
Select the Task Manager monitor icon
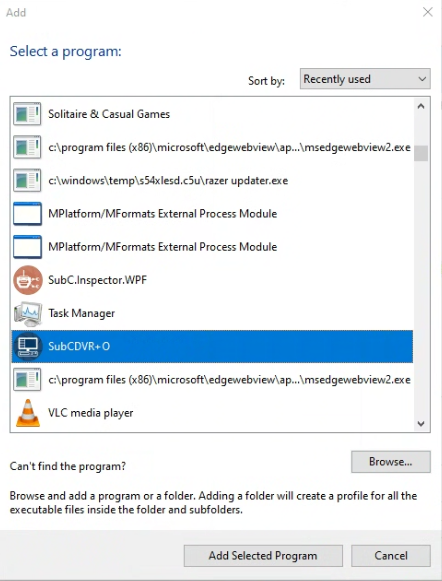[27, 313]
